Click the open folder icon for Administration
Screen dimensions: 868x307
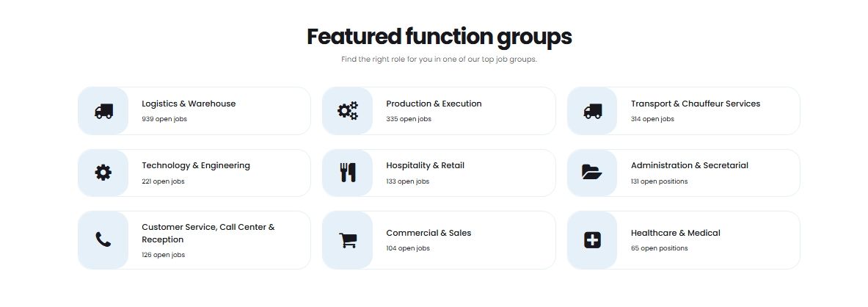pos(592,173)
